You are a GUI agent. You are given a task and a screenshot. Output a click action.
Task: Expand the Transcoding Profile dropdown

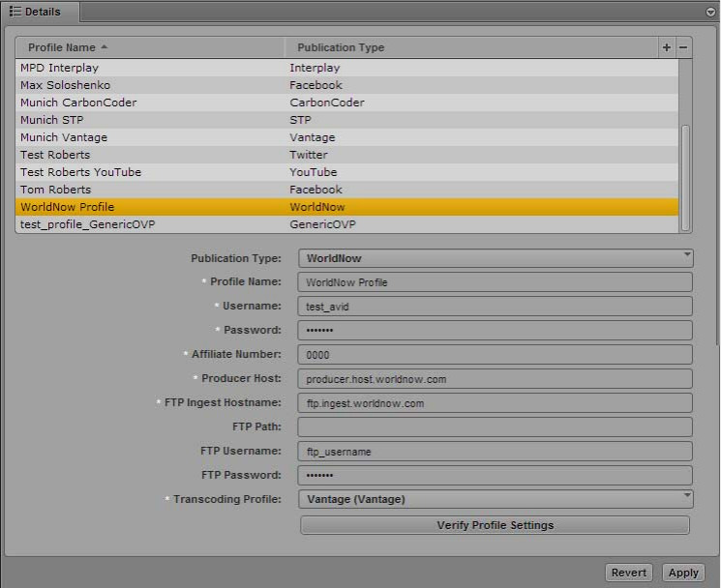pos(495,499)
